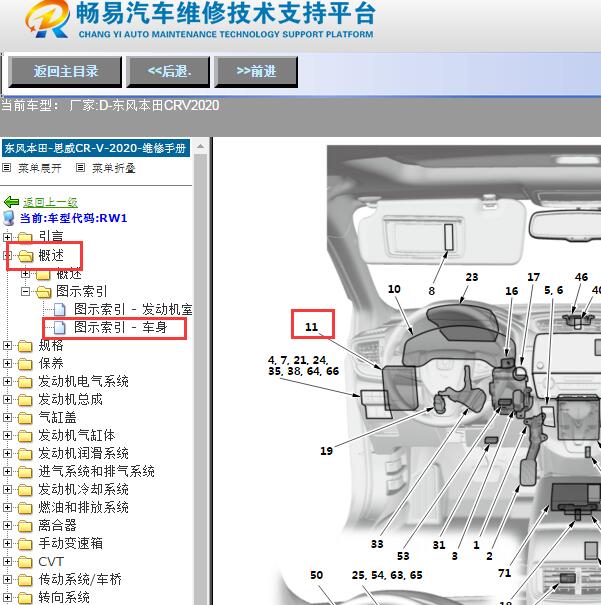Go back with the <<后退 button
Viewport: 601px width, 605px height.
coord(168,72)
